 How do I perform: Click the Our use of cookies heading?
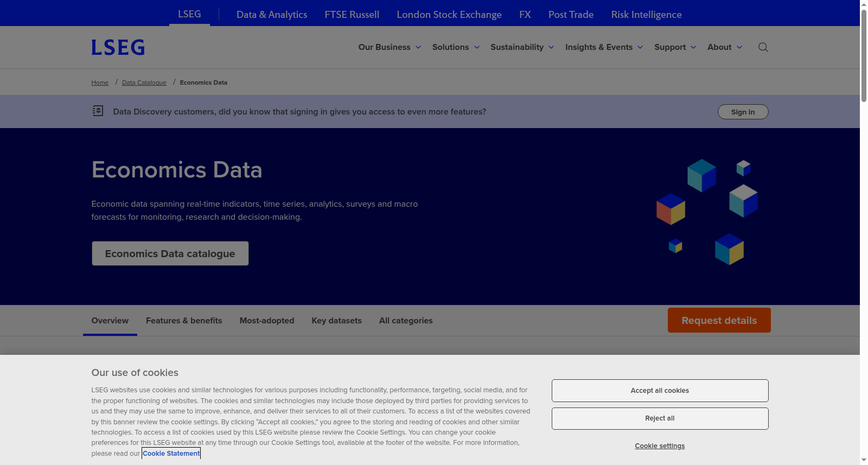pyautogui.click(x=135, y=373)
